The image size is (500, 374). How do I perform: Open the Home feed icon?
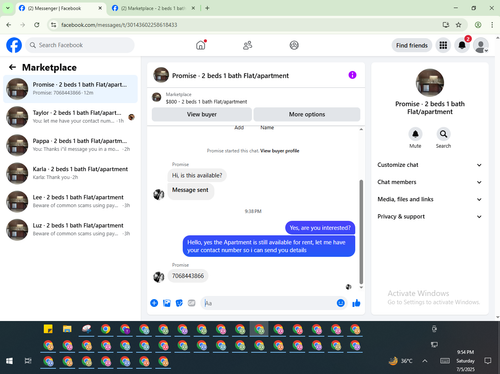201,45
